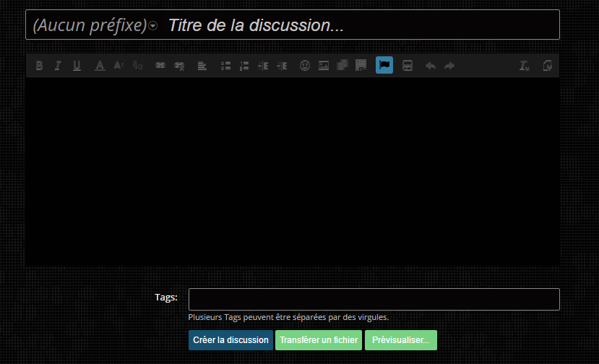Open the smilies picker

pos(304,66)
